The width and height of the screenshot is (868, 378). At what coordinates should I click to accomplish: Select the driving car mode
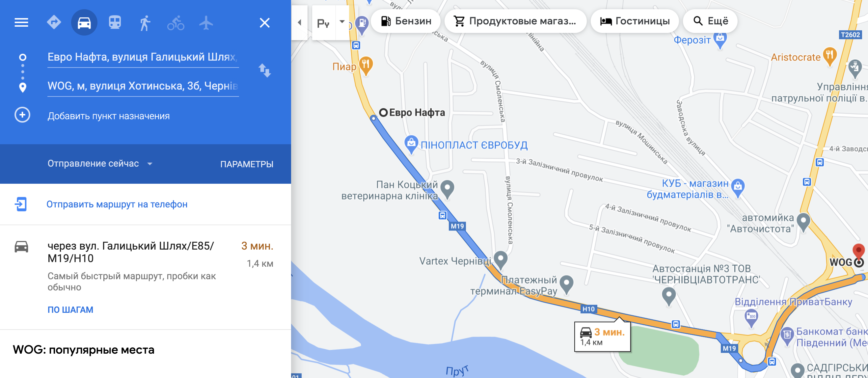tap(84, 23)
